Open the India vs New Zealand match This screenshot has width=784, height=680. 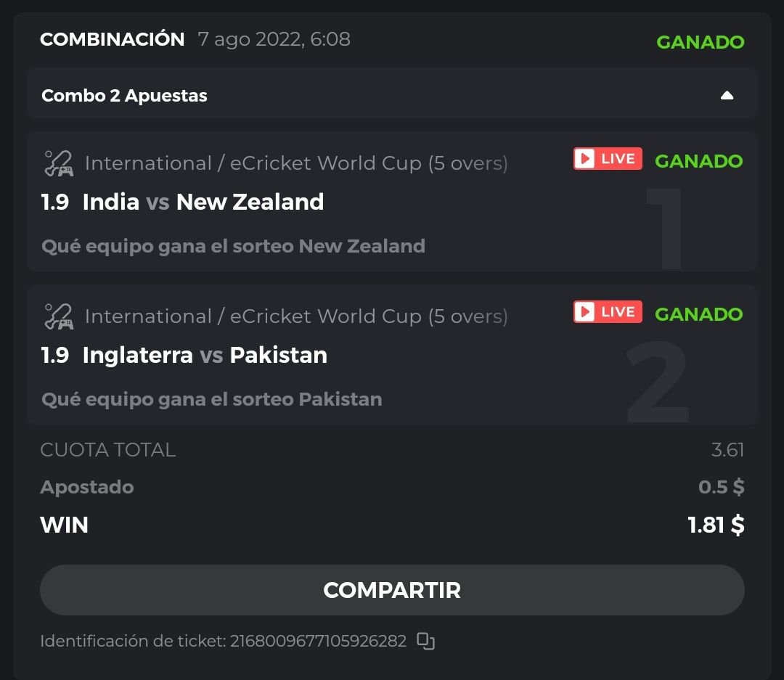tap(203, 202)
